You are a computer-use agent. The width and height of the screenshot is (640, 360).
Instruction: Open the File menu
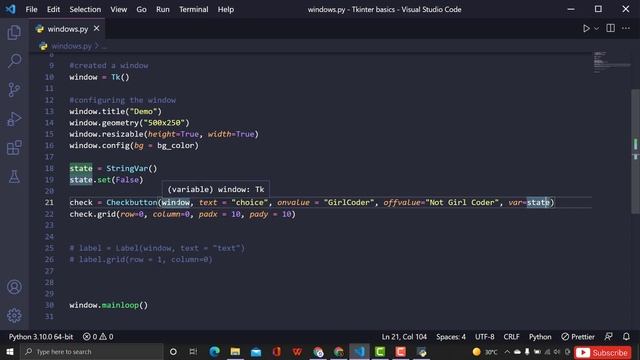coord(31,9)
